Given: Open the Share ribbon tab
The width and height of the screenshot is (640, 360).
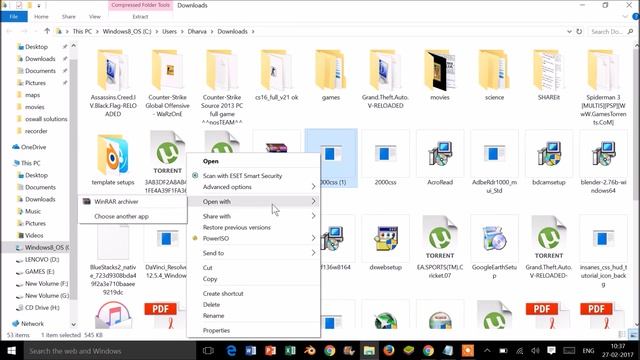Looking at the screenshot, I should [x=69, y=17].
